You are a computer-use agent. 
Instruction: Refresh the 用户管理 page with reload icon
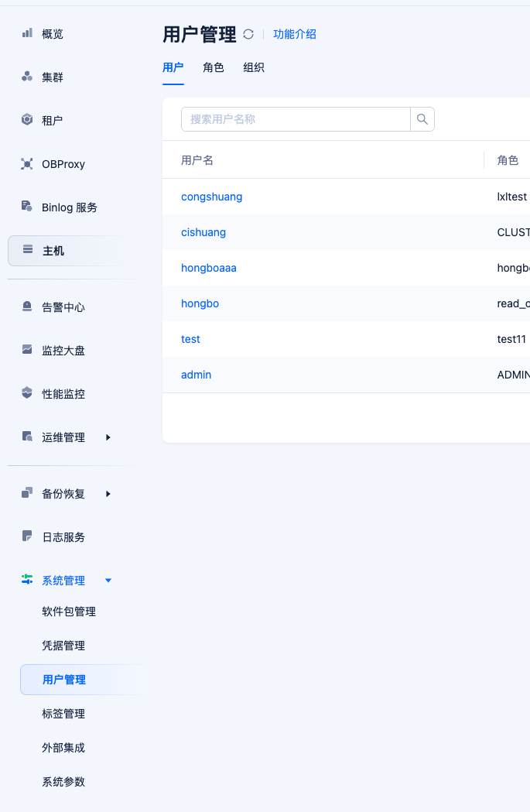pos(248,34)
